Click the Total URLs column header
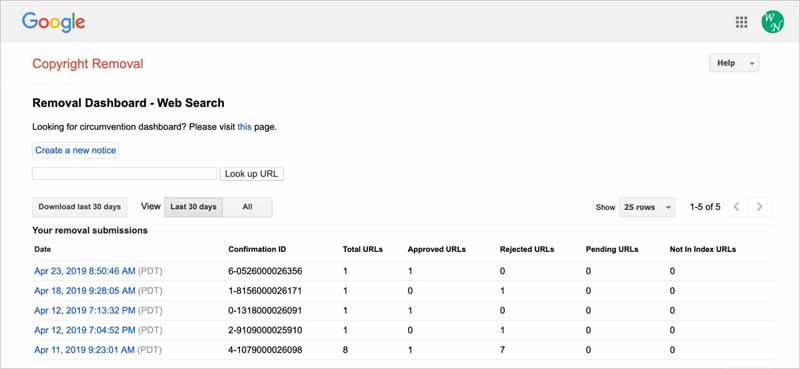Image resolution: width=800 pixels, height=369 pixels. (363, 250)
